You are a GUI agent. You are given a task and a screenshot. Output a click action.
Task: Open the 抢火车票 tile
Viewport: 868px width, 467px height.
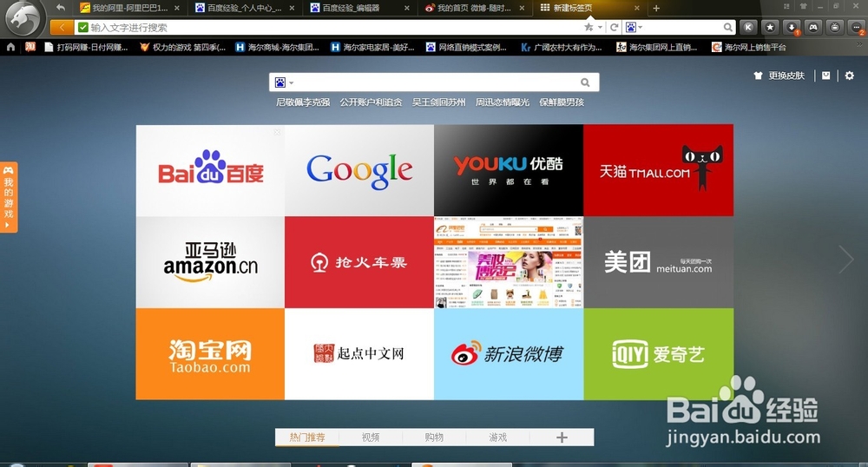pos(359,262)
